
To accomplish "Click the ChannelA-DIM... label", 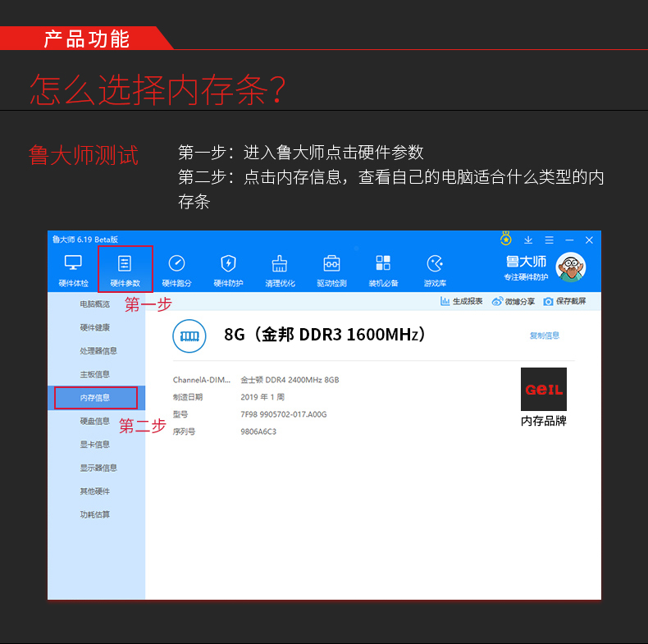I will (x=201, y=380).
